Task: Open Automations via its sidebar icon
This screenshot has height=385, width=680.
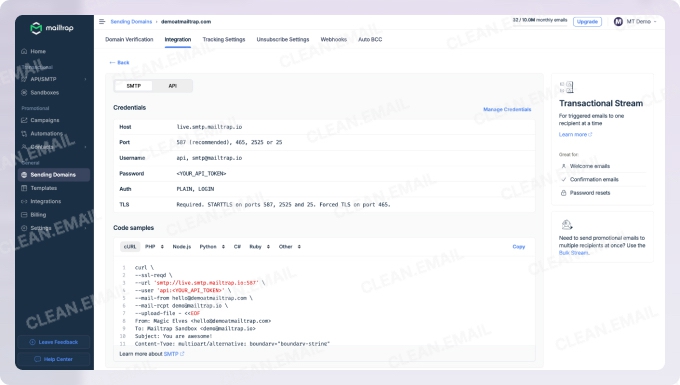Action: coord(24,134)
